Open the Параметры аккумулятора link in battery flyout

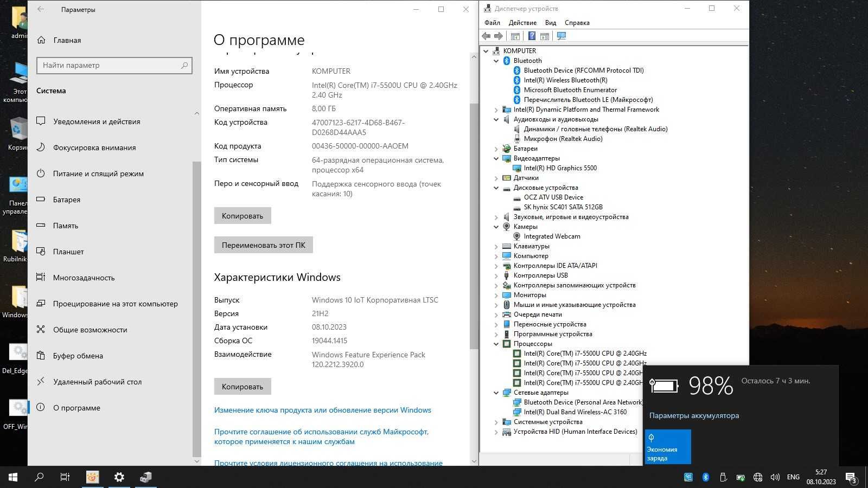[x=694, y=415]
